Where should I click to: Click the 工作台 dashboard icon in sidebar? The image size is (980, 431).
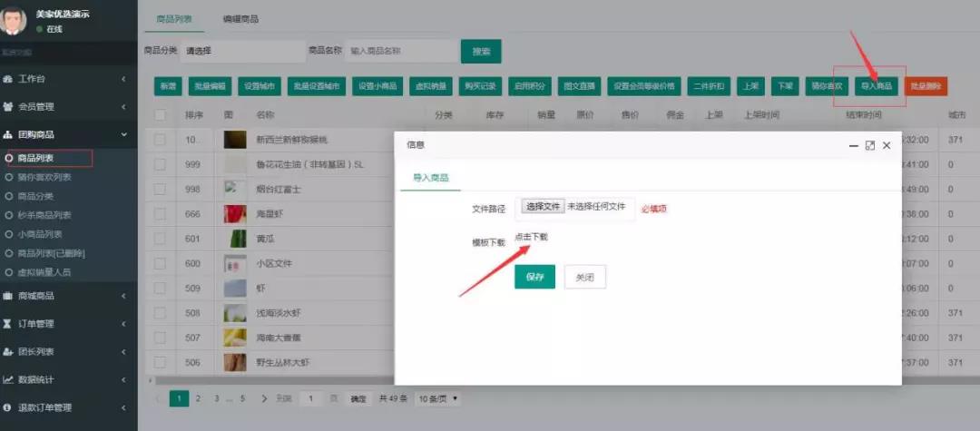(x=8, y=79)
